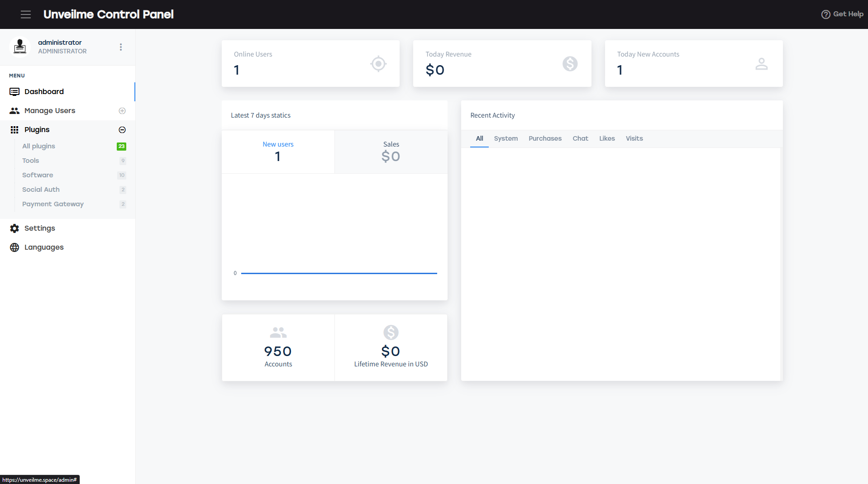Select the Tools plugin category
868x484 pixels.
(x=31, y=161)
